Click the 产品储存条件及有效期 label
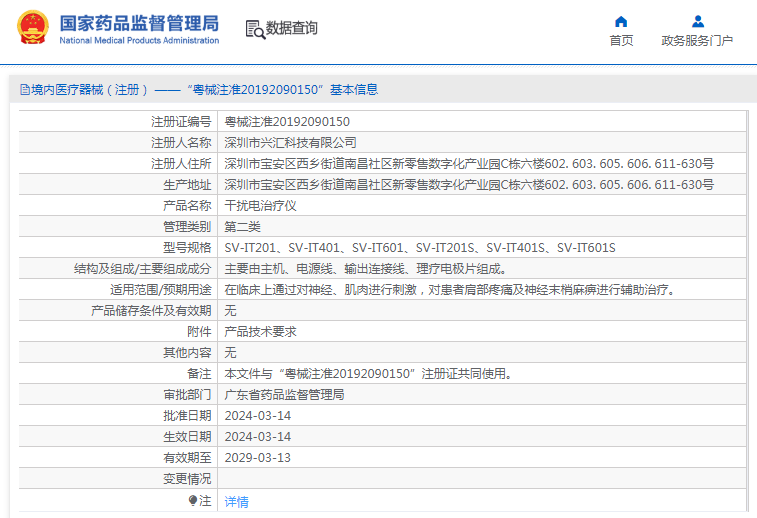Screen dimensions: 757x518 point(151,310)
